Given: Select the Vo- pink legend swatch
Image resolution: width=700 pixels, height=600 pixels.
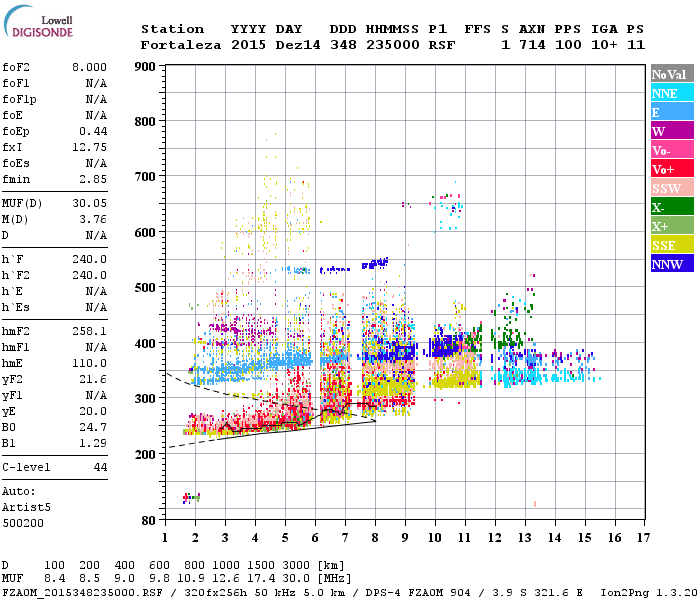Looking at the screenshot, I should 672,150.
